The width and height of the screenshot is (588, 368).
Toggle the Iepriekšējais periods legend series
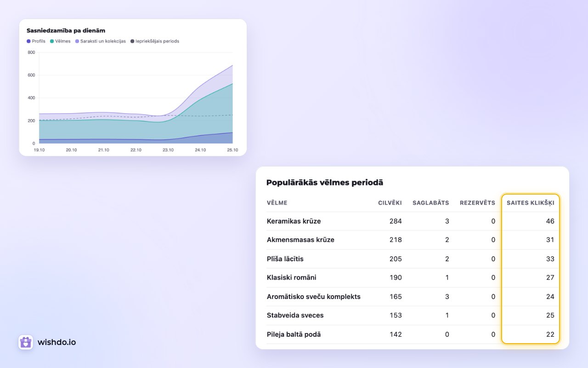(154, 41)
